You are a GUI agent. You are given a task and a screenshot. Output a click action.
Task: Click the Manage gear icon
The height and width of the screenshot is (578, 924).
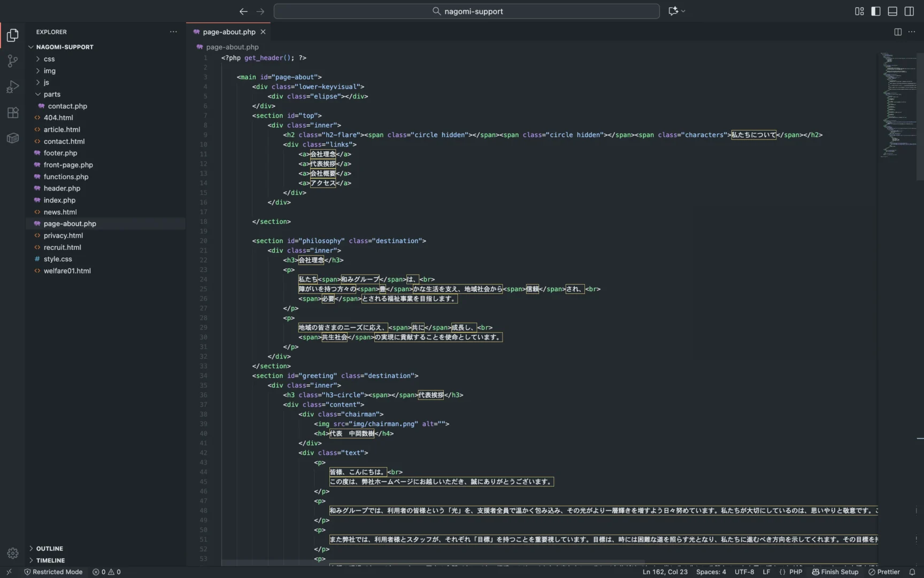click(12, 553)
